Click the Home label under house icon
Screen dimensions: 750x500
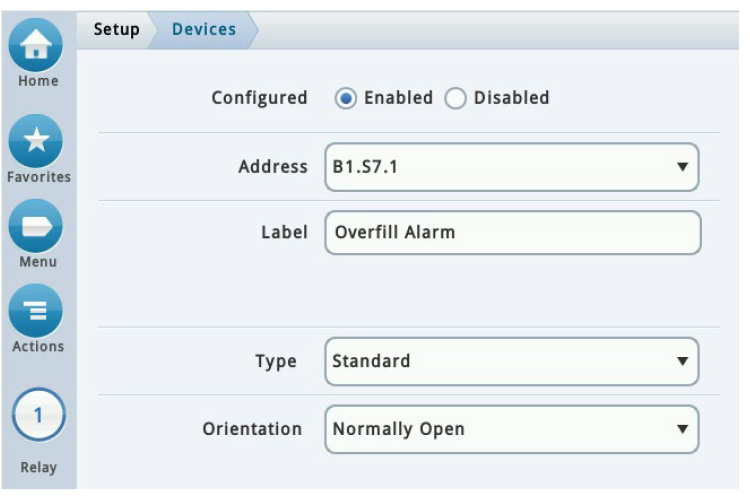point(38,81)
